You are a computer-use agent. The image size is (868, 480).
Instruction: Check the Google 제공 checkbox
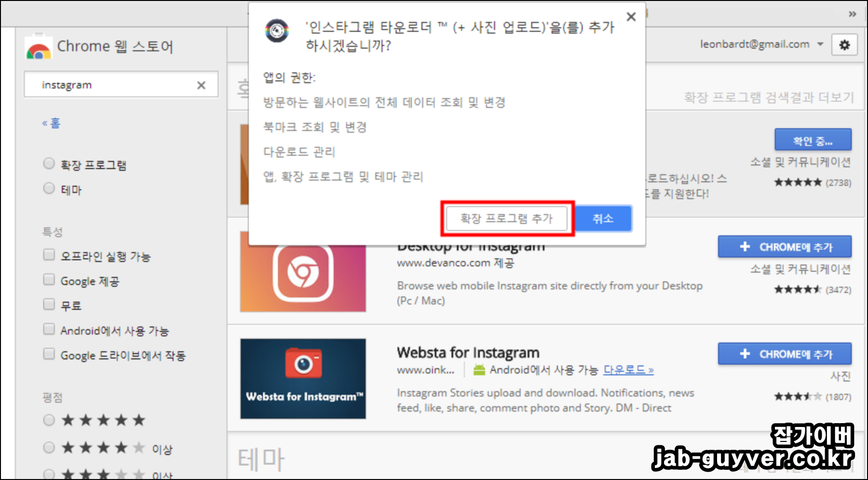point(49,280)
